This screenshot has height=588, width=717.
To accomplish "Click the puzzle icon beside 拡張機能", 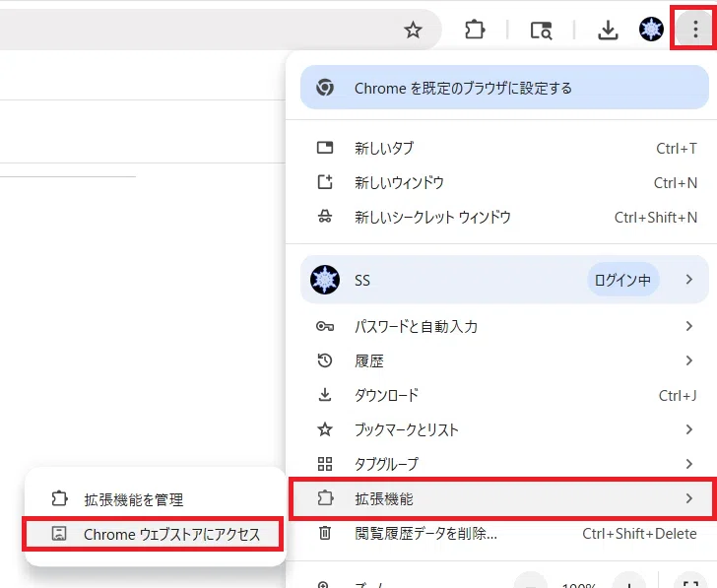I will pos(325,498).
